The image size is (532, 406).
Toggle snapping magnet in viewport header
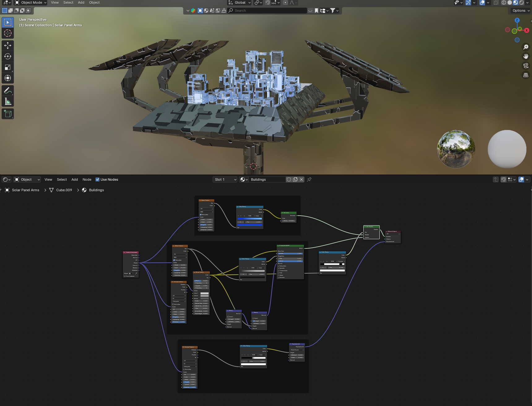click(268, 2)
